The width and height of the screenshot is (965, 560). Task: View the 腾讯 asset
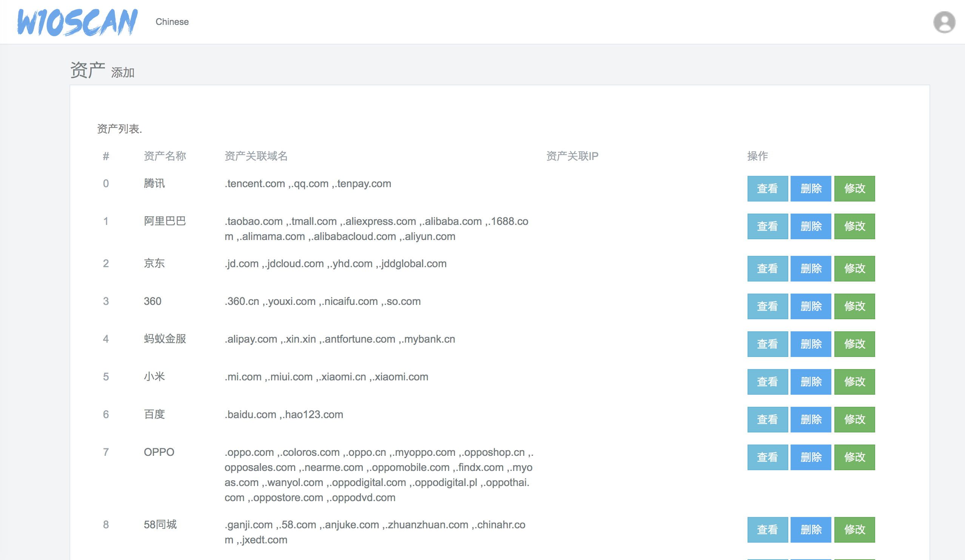tap(767, 188)
